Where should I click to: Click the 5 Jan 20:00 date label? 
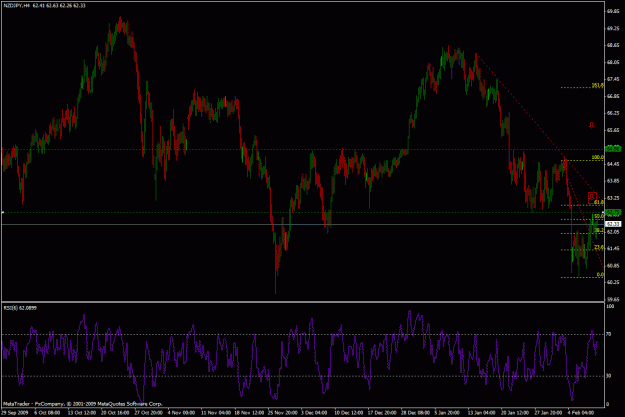coord(448,413)
